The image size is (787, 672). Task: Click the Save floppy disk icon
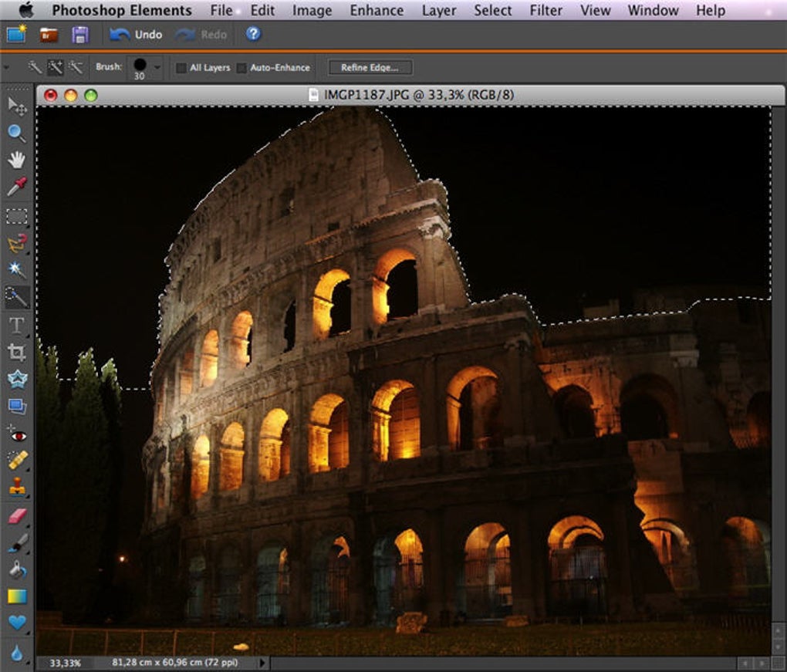tap(80, 34)
